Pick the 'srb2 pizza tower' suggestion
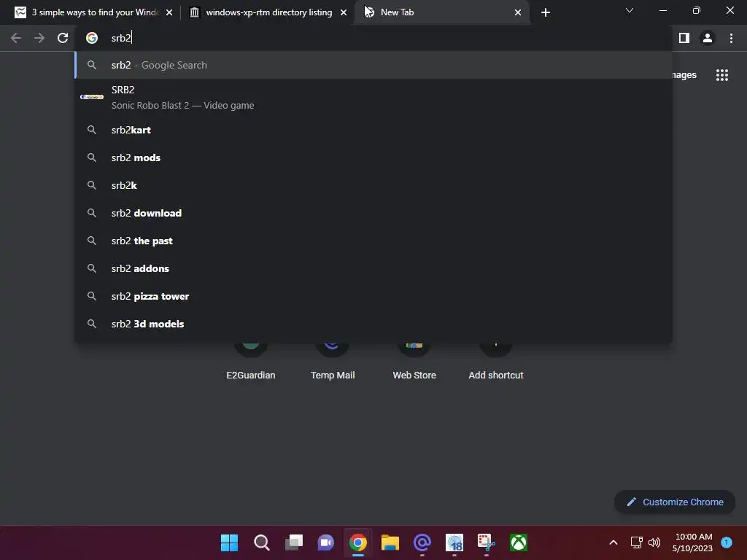This screenshot has width=747, height=560. (373, 296)
